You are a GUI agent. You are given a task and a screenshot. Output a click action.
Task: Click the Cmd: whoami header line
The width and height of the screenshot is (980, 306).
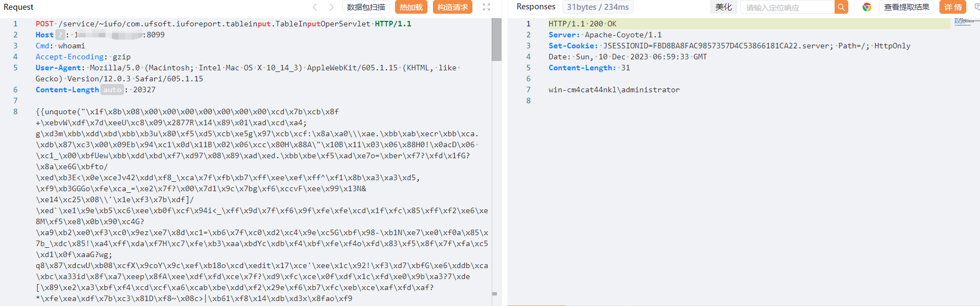(60, 46)
